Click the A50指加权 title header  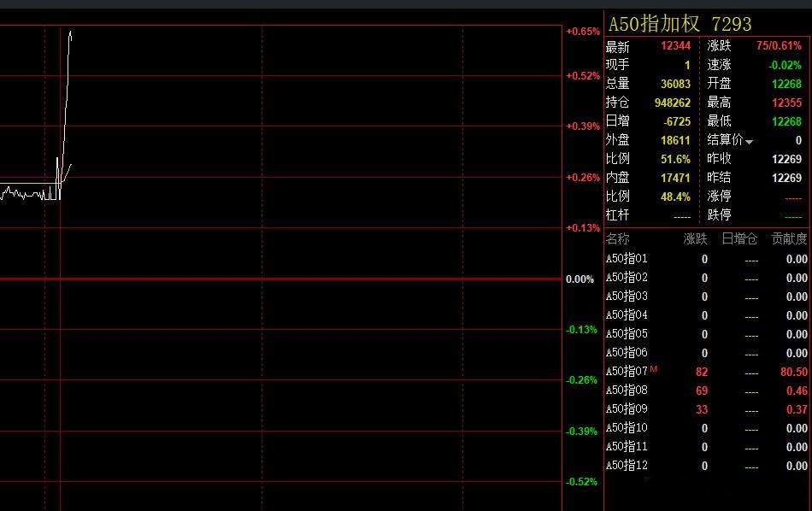(654, 24)
